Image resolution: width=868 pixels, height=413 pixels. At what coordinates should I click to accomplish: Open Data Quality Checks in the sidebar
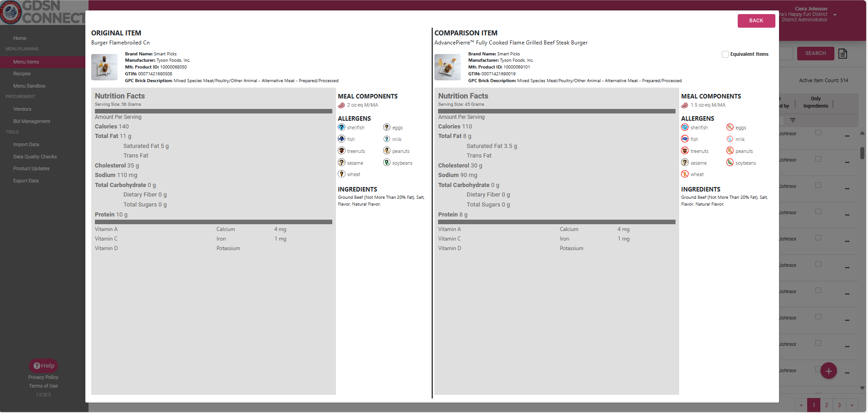coord(35,157)
